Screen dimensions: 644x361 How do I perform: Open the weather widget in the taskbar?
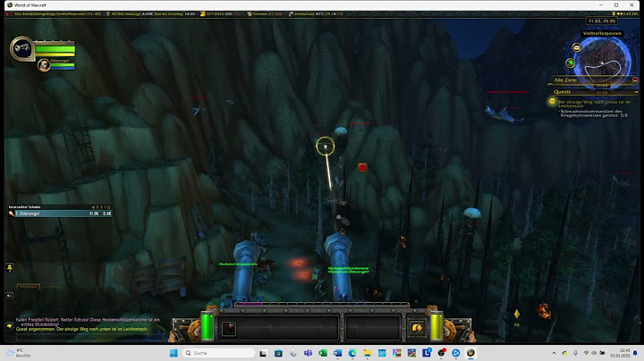pyautogui.click(x=19, y=353)
